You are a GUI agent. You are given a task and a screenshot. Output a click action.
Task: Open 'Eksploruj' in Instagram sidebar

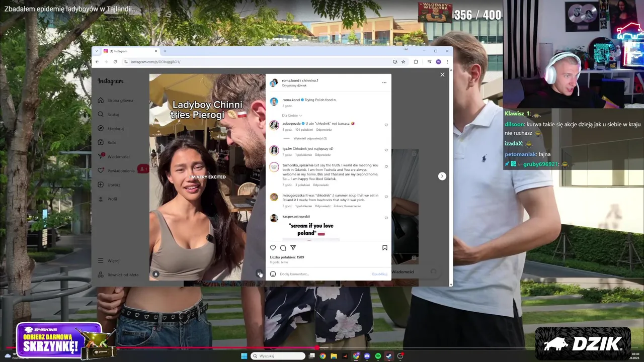pyautogui.click(x=111, y=129)
